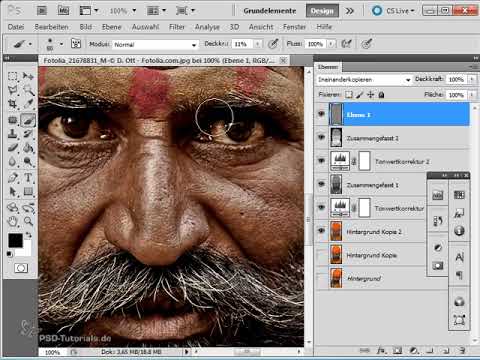Select the Hintergrund Kopie layer thumbnail
This screenshot has width=480, height=360.
tap(336, 255)
